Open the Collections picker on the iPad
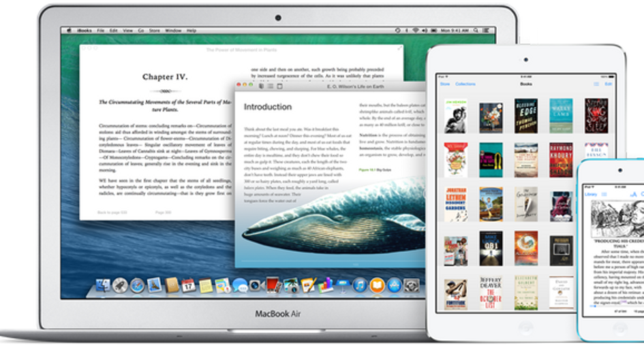This screenshot has width=644, height=358. (x=465, y=84)
